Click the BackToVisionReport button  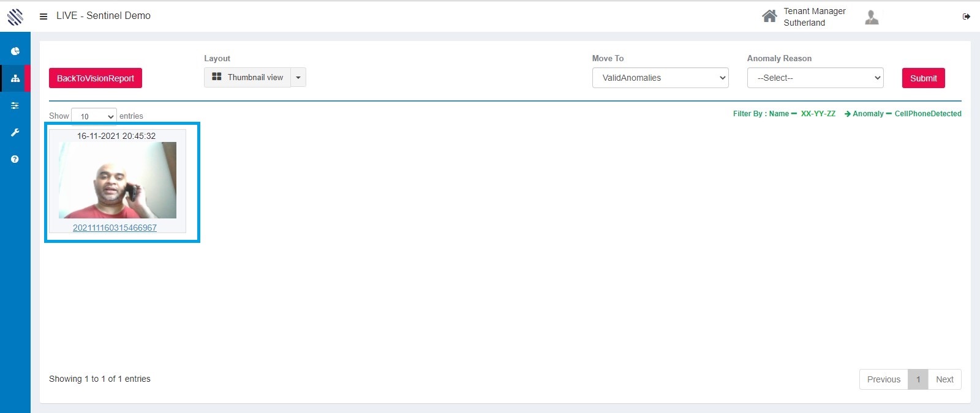(96, 78)
